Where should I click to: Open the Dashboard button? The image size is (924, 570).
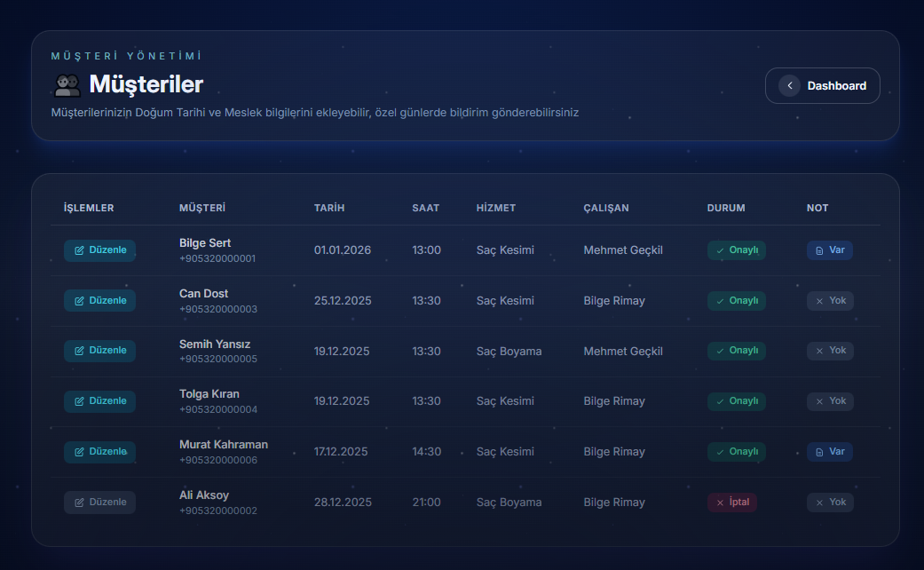(x=823, y=86)
